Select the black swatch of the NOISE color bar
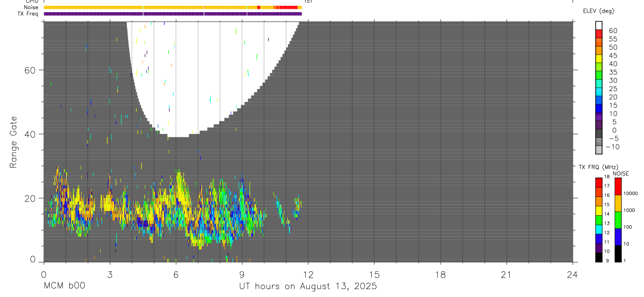 coord(618,254)
